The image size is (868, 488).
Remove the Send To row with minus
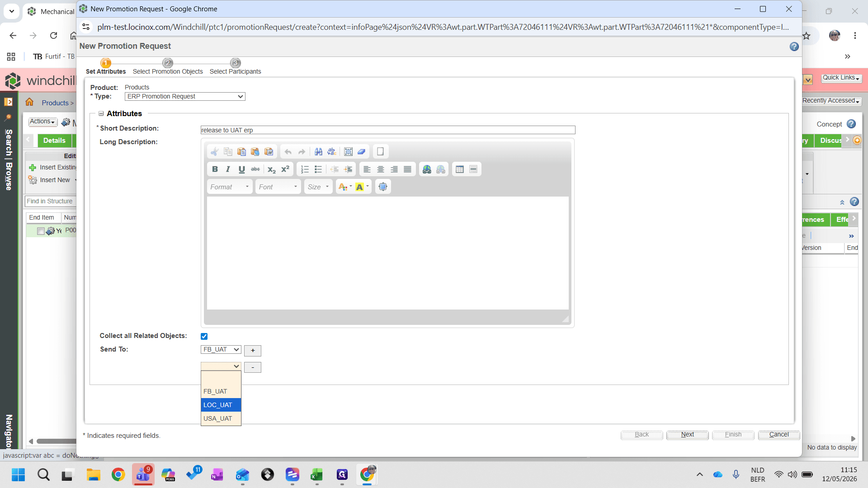tap(253, 368)
